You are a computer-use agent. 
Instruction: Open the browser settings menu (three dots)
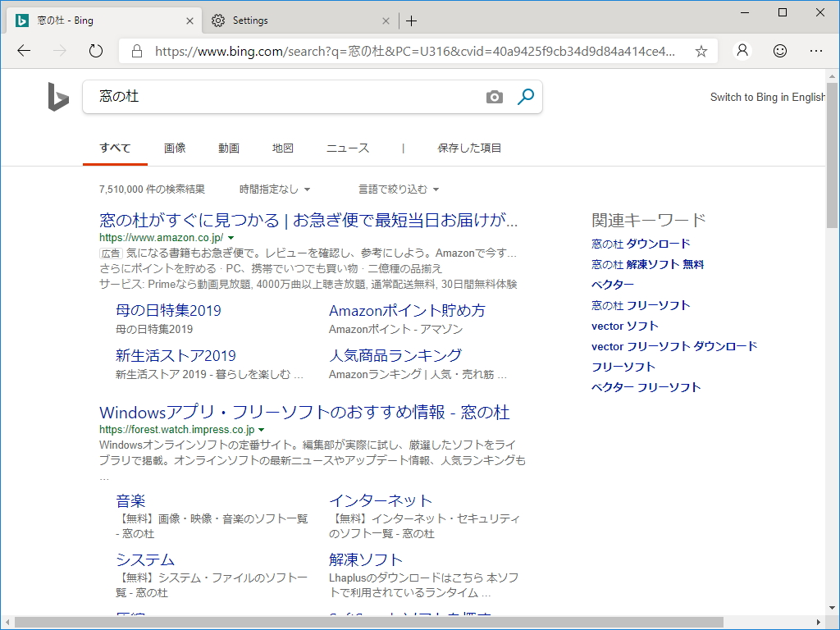818,50
